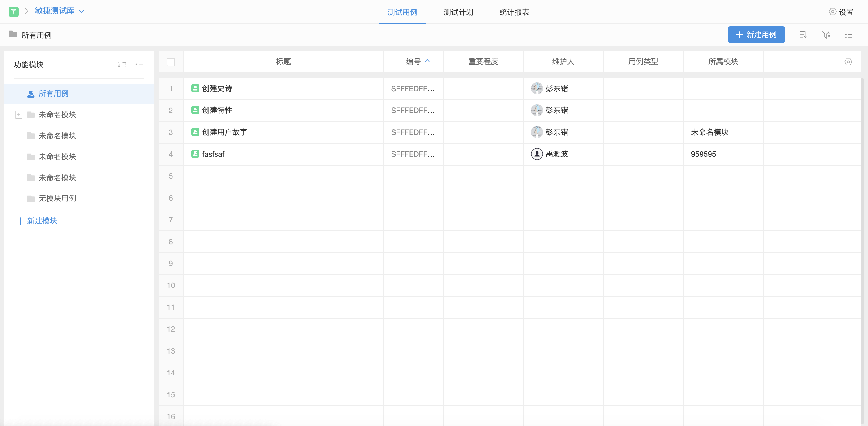The height and width of the screenshot is (426, 868).
Task: Expand the first 未命名模块 tree node
Action: [18, 115]
